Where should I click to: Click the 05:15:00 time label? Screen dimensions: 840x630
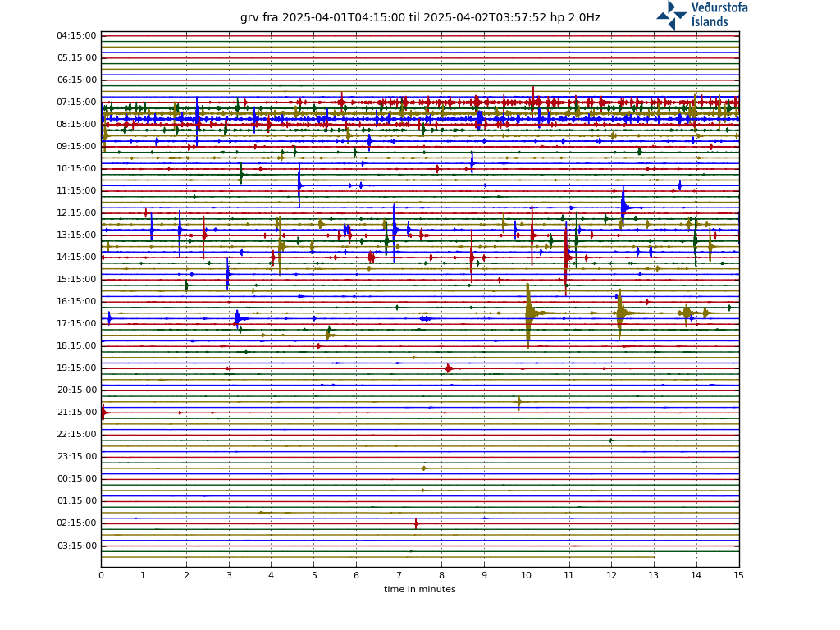76,58
